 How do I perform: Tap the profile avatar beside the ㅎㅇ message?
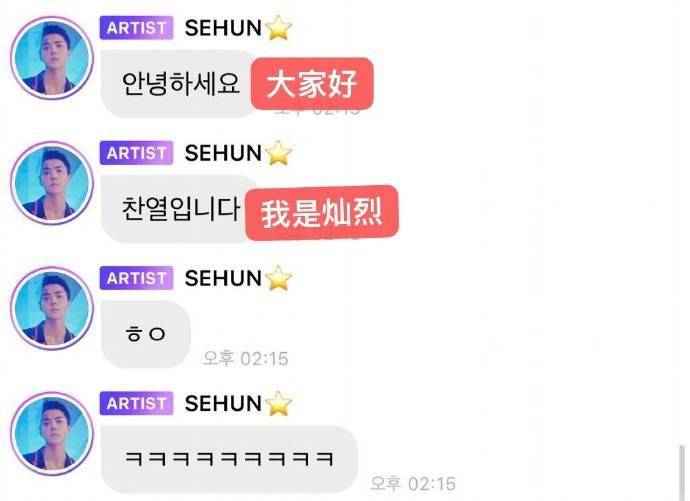pos(52,308)
